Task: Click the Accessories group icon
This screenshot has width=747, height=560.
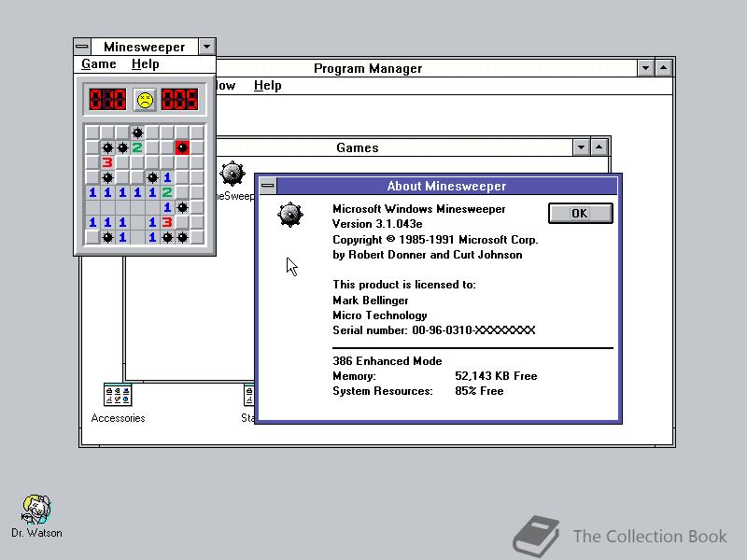Action: pos(118,395)
